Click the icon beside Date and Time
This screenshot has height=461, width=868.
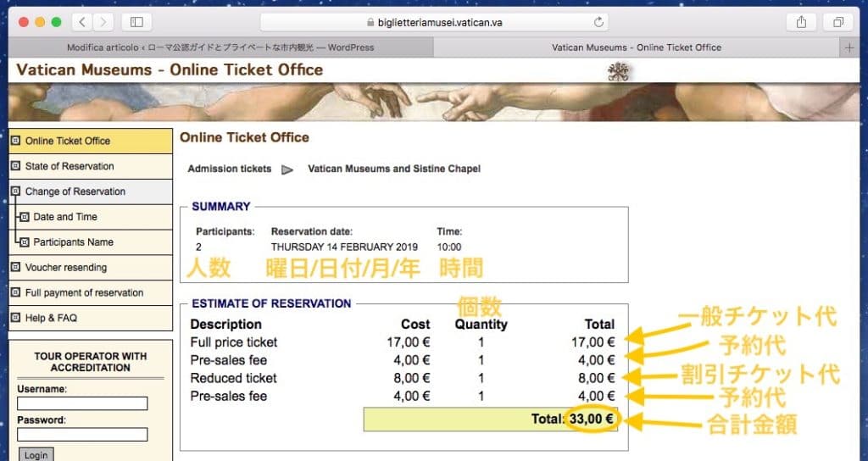tap(25, 217)
